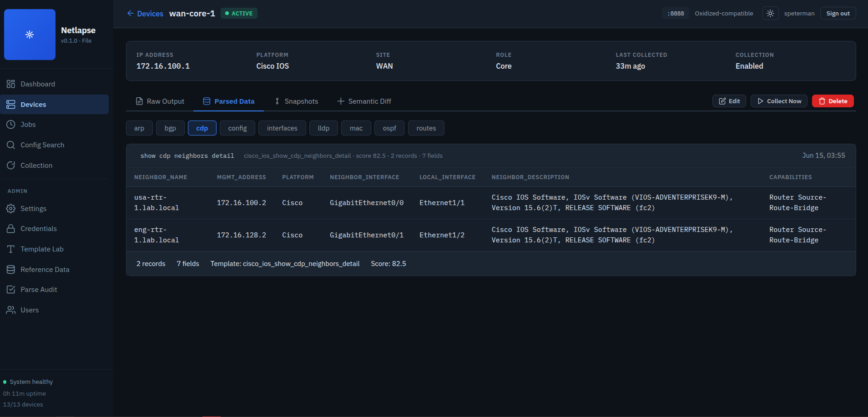Open Config Search from the sidebar
The height and width of the screenshot is (417, 868).
click(55, 145)
